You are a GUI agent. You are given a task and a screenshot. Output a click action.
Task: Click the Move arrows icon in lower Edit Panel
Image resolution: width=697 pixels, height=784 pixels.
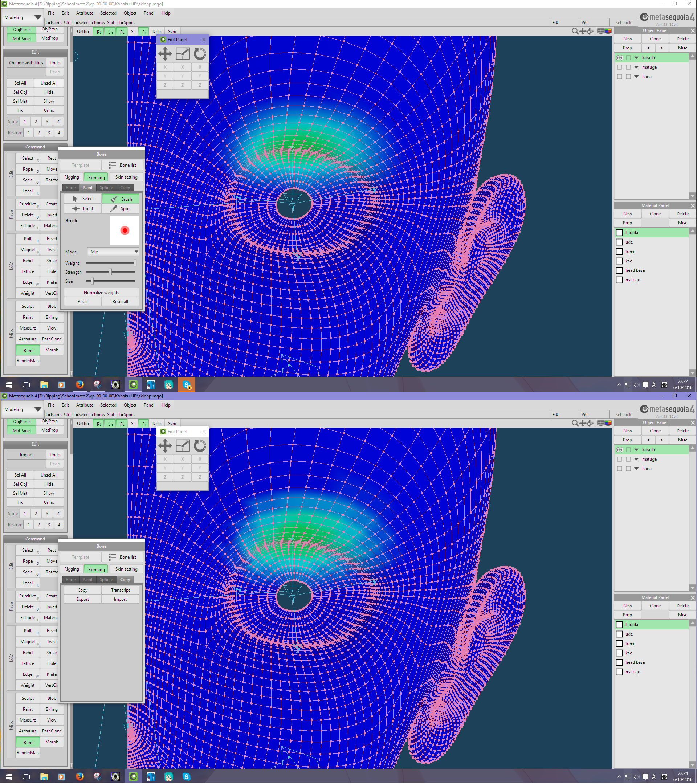click(x=165, y=446)
